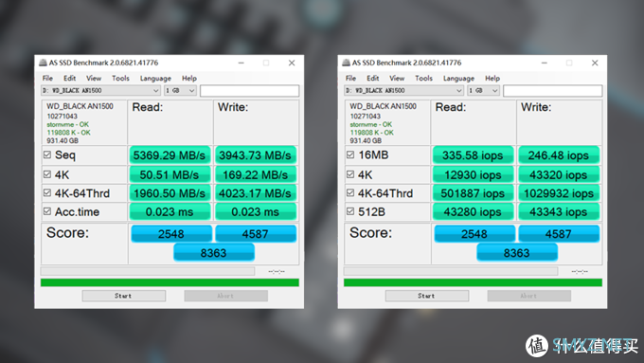The image size is (644, 363).
Task: Open Language menu in right window
Action: coord(458,78)
